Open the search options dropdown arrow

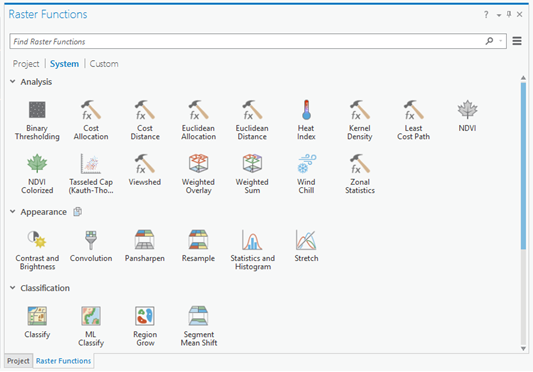click(x=501, y=41)
